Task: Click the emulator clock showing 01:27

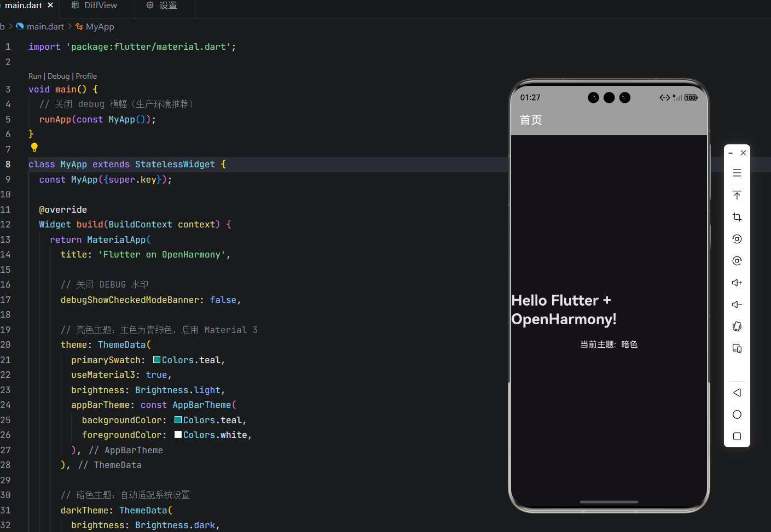Action: pyautogui.click(x=530, y=97)
